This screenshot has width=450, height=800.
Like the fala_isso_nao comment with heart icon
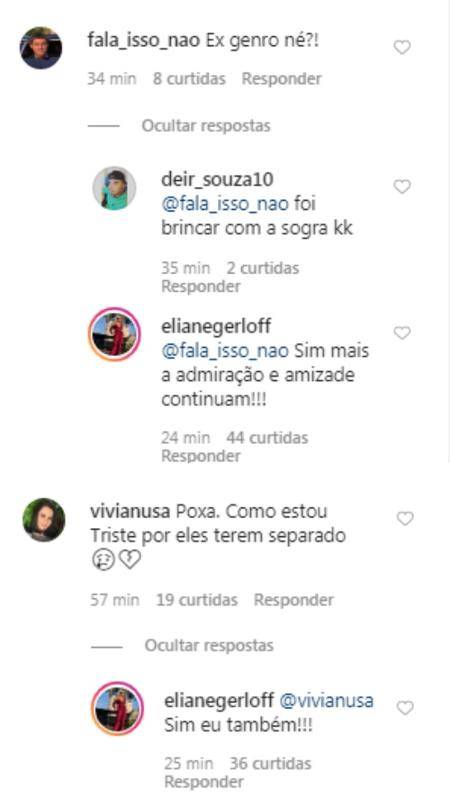pyautogui.click(x=402, y=47)
